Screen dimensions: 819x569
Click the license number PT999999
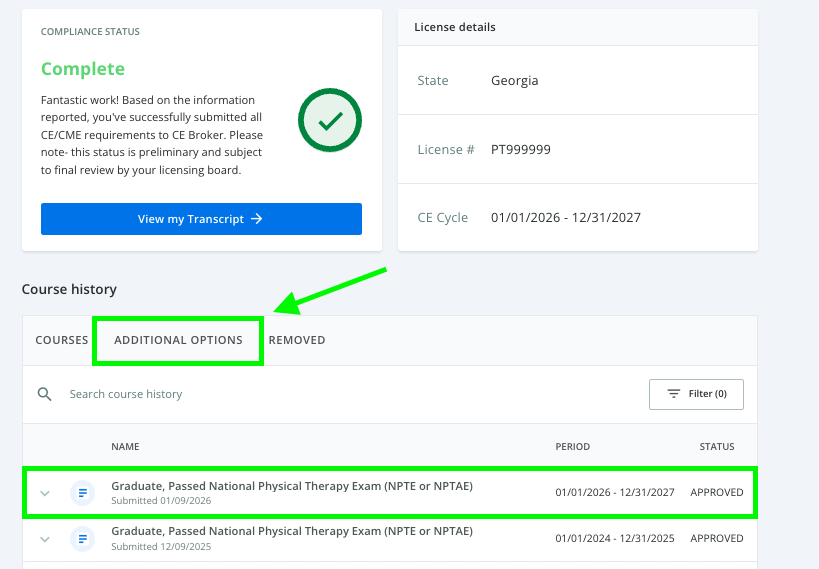[x=521, y=150]
